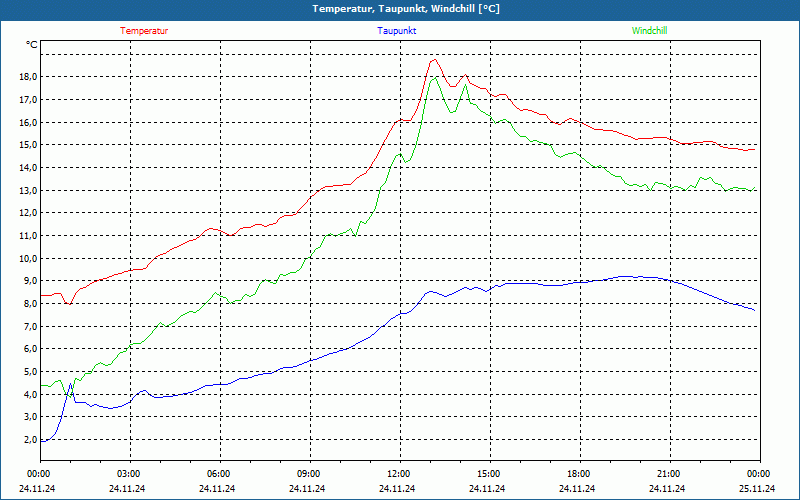Click the 6,0 y-axis value

pyautogui.click(x=31, y=349)
